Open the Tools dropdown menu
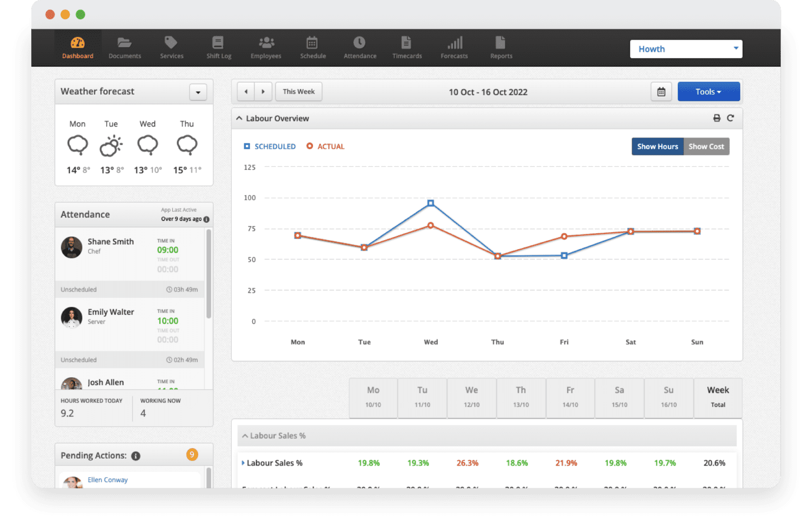This screenshot has width=812, height=528. pyautogui.click(x=708, y=91)
